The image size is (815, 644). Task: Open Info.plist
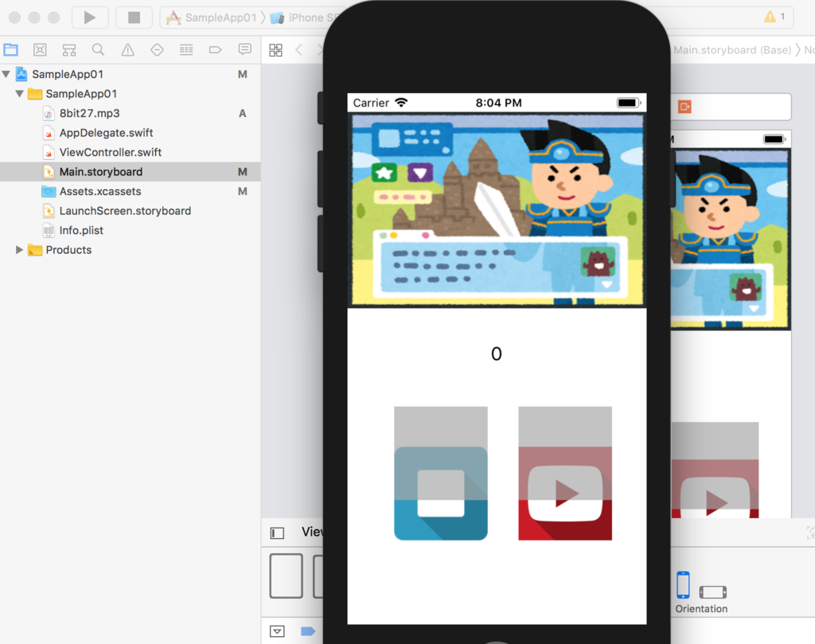pyautogui.click(x=81, y=230)
